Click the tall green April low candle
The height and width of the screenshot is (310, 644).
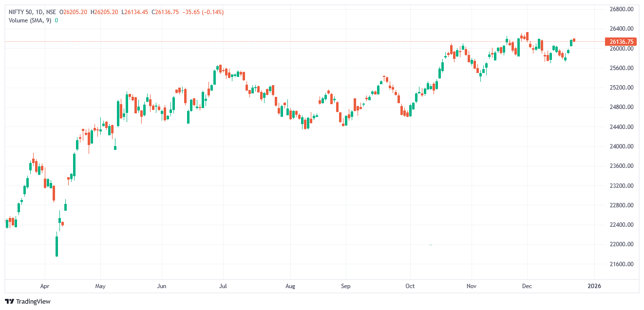pyautogui.click(x=57, y=246)
